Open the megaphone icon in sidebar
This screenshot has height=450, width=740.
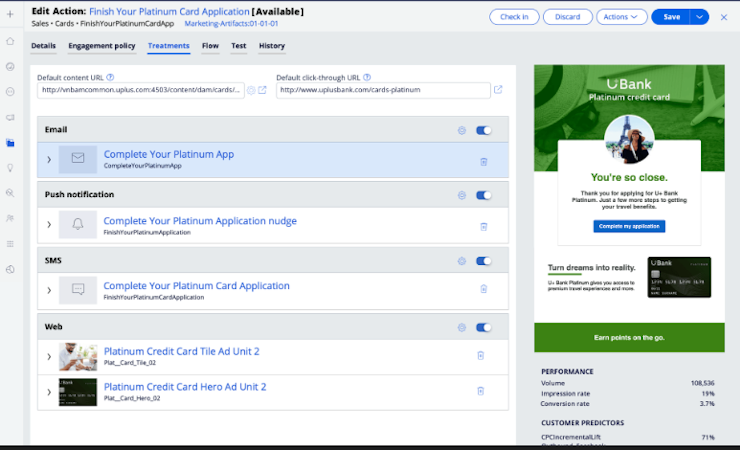coord(10,117)
